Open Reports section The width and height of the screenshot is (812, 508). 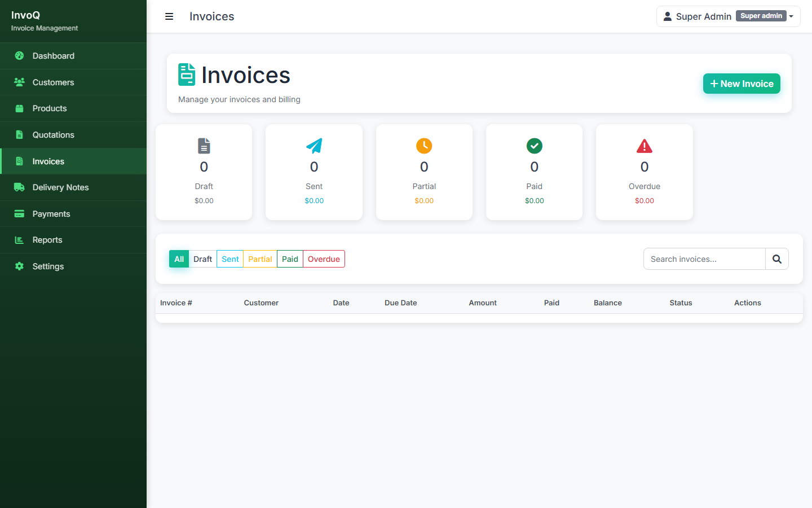73,240
